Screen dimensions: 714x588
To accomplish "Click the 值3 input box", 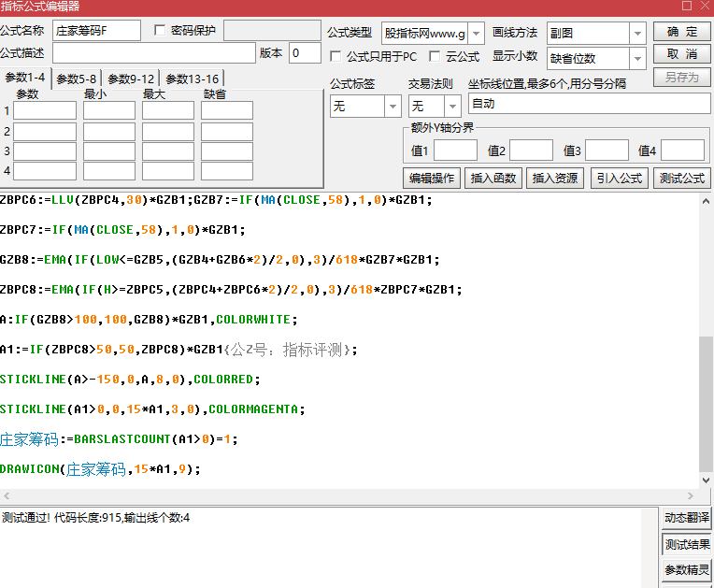I will [x=607, y=151].
